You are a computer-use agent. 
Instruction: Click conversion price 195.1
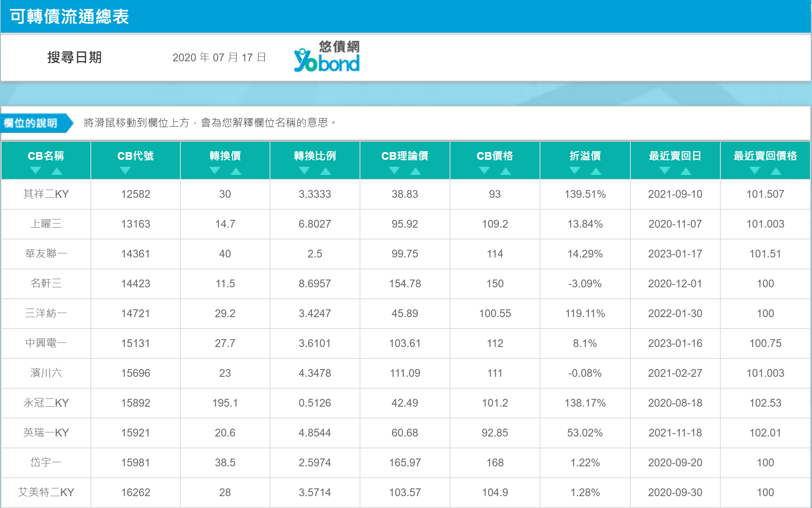coord(225,403)
